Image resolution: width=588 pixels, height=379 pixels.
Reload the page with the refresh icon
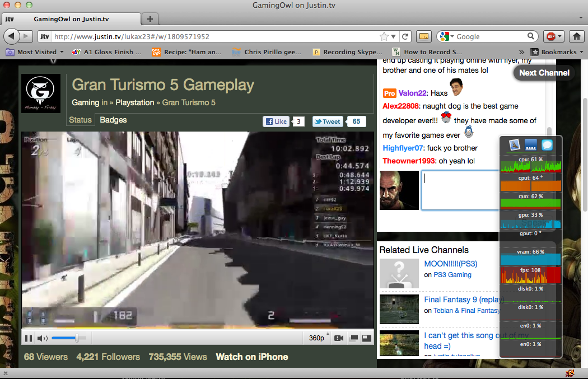(x=405, y=36)
